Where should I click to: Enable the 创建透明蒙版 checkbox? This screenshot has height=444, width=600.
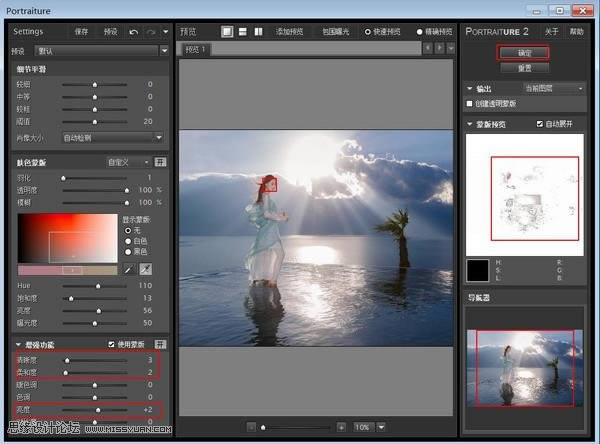coord(471,103)
